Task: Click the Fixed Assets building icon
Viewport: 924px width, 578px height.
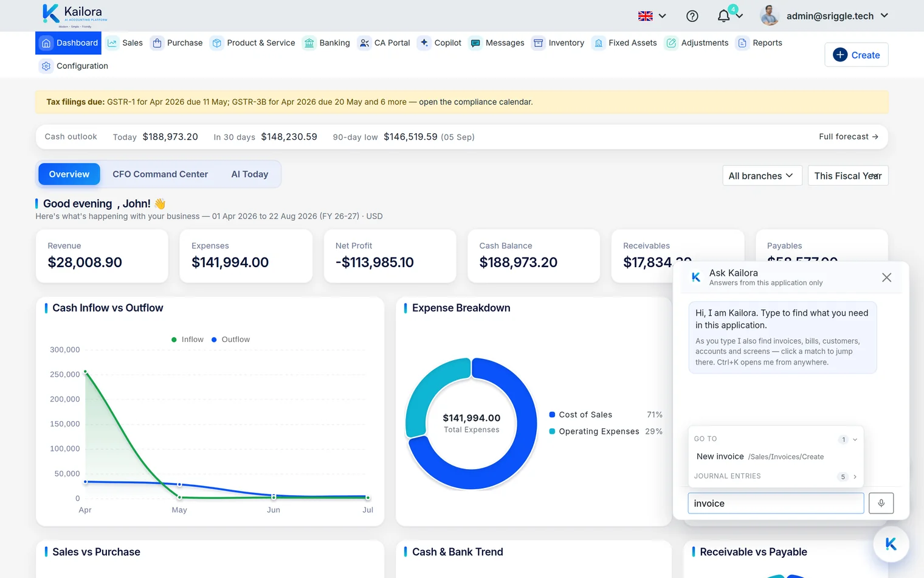Action: (598, 43)
